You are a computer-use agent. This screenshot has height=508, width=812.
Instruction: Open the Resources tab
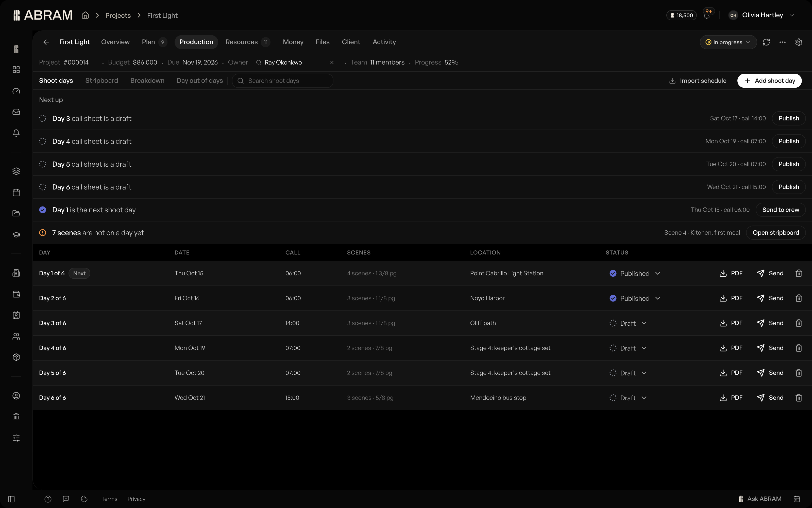[248, 42]
